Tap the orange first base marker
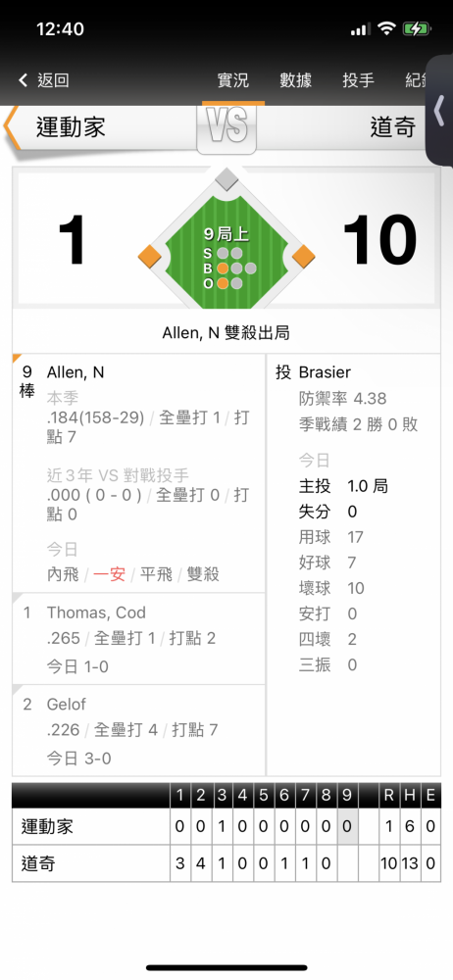This screenshot has height=980, width=453. coord(303,256)
